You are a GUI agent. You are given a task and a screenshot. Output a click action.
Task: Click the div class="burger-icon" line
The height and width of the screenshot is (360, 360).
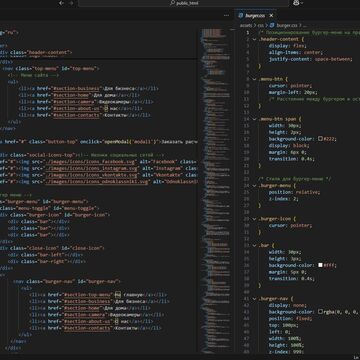click(x=55, y=215)
